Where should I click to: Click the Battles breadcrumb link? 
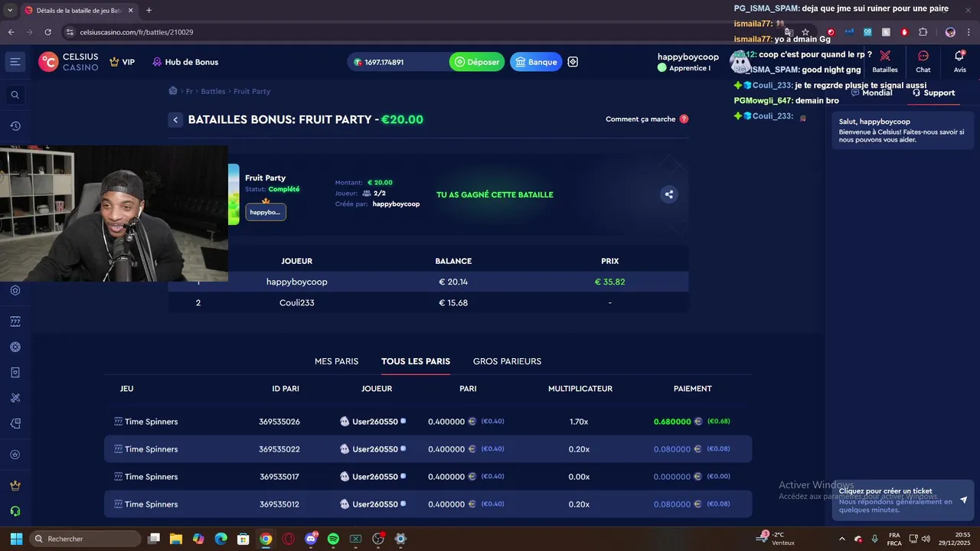213,91
